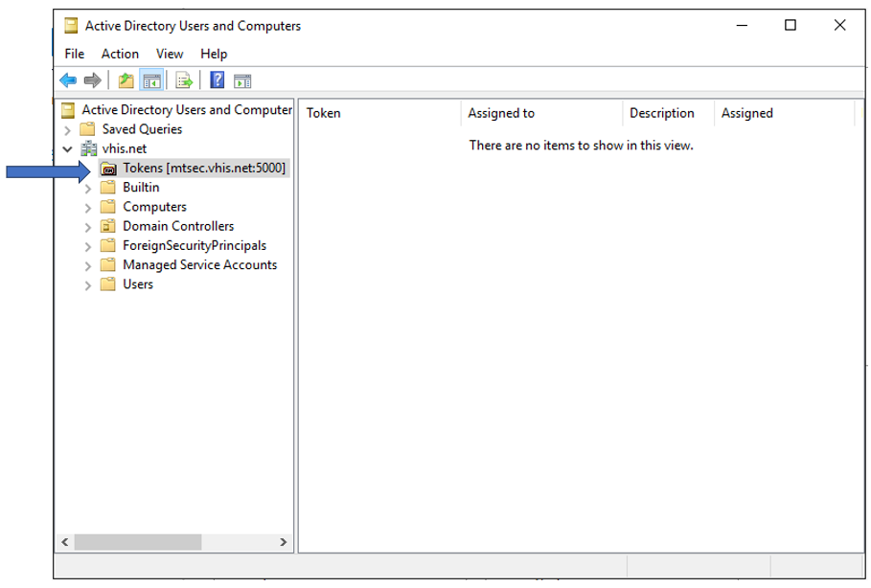The width and height of the screenshot is (871, 588).
Task: Sort by the Assigned column header
Action: click(784, 113)
